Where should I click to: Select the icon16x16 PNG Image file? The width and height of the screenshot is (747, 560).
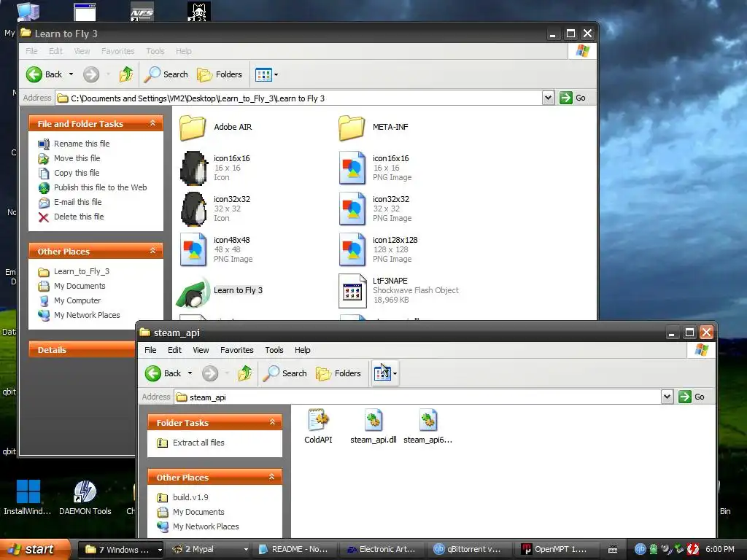coord(376,168)
